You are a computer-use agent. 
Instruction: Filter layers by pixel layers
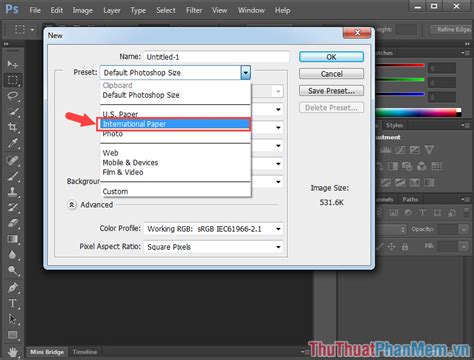(394, 212)
